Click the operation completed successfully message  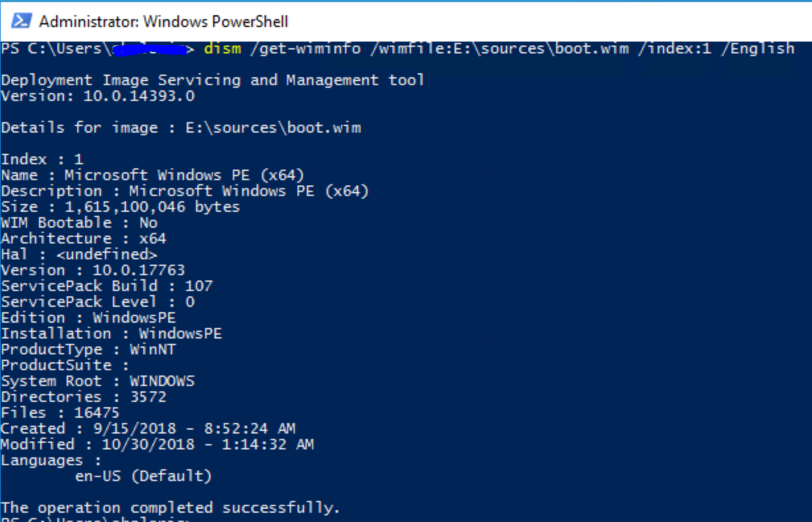[x=170, y=508]
